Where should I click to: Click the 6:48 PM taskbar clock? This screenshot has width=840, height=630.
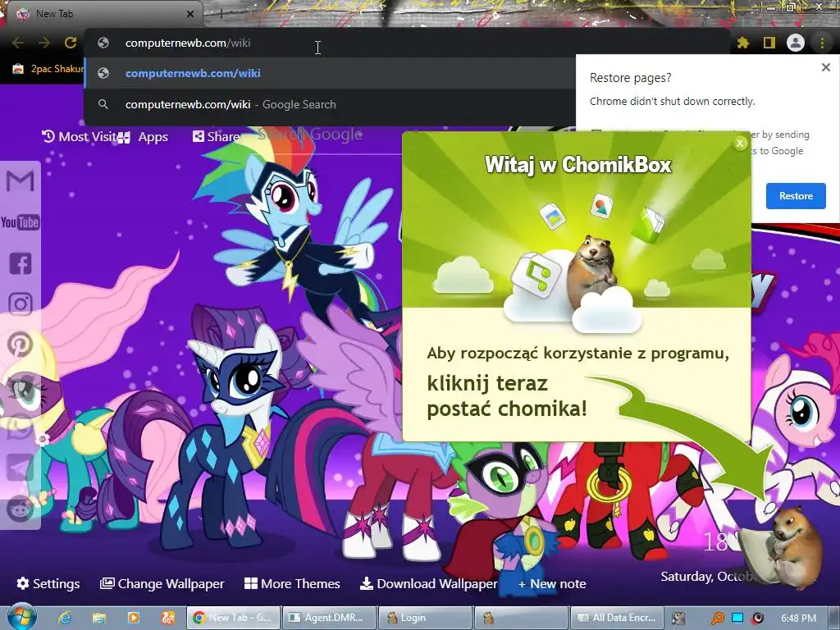coord(798,619)
